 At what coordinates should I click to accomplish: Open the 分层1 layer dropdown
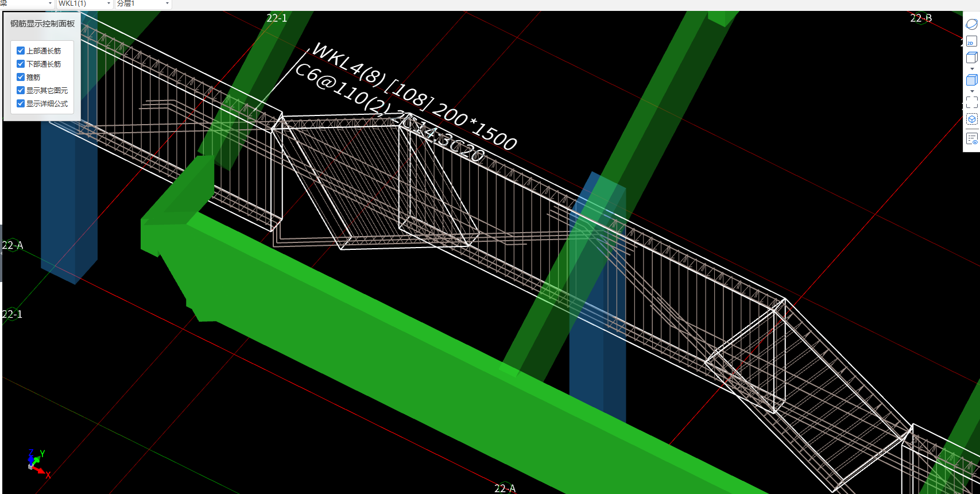tap(143, 3)
